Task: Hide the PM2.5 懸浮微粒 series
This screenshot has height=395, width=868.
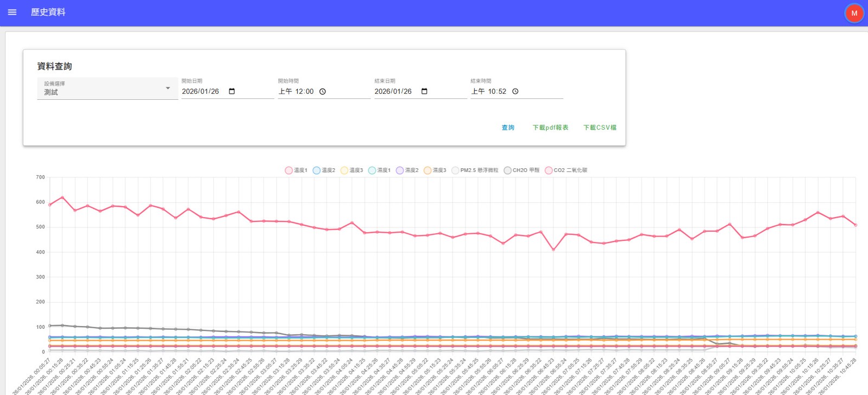Action: [475, 170]
